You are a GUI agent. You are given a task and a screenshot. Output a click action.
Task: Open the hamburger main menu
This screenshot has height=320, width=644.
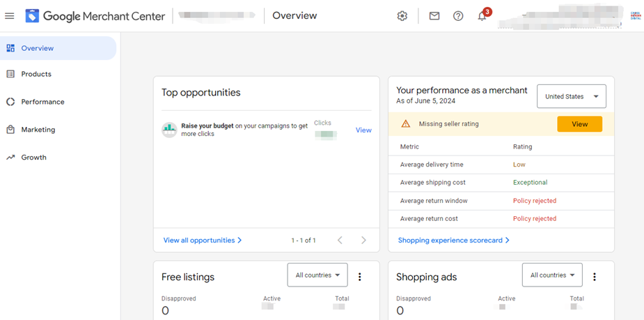9,15
